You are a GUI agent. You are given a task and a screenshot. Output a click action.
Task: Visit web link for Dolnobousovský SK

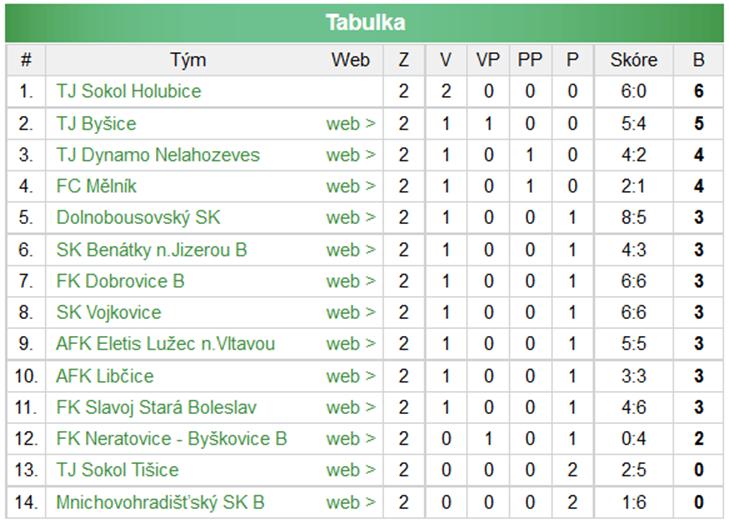(351, 218)
